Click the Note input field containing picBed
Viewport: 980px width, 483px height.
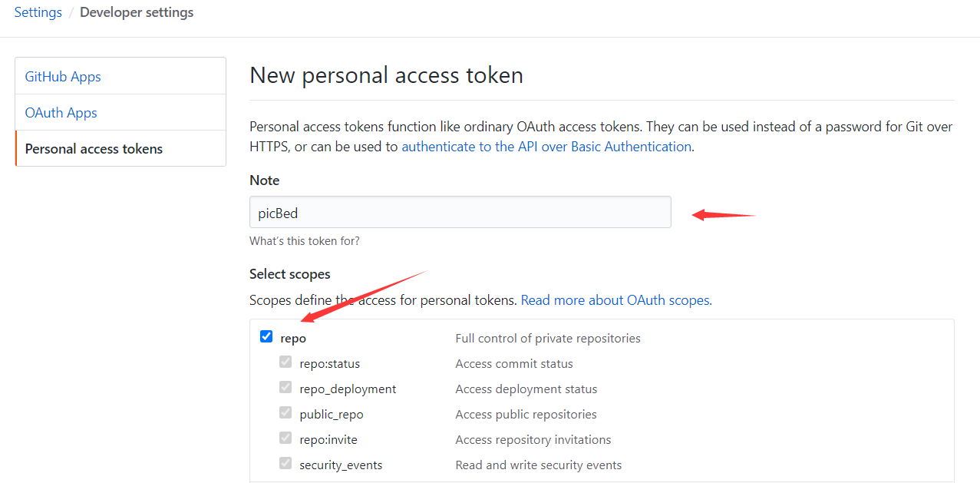tap(460, 212)
